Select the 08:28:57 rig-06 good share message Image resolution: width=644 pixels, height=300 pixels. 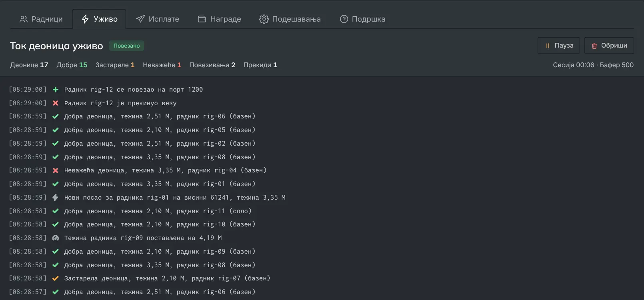pyautogui.click(x=160, y=292)
